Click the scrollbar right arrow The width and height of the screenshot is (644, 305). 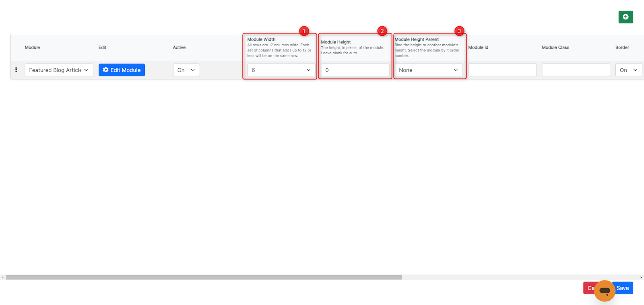click(x=641, y=277)
